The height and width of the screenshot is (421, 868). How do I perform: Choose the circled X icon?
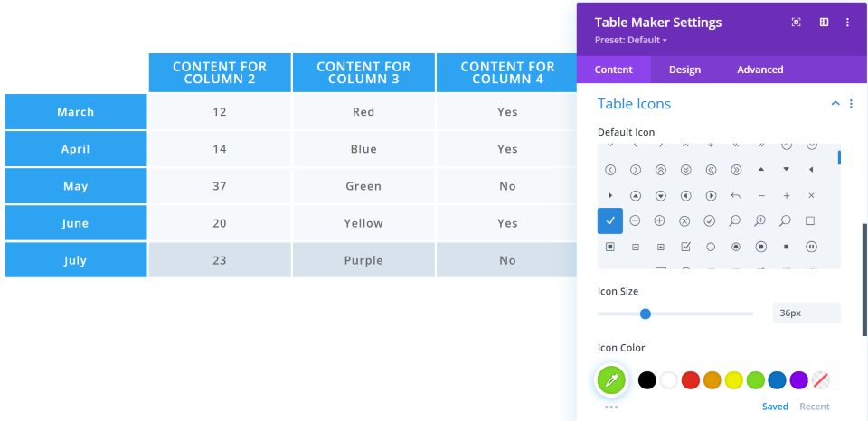(685, 220)
